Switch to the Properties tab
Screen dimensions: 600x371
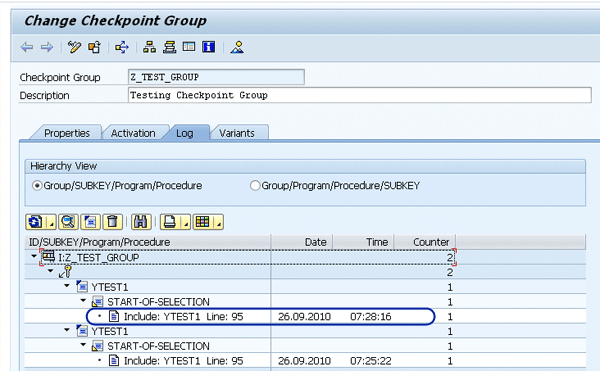tap(67, 133)
